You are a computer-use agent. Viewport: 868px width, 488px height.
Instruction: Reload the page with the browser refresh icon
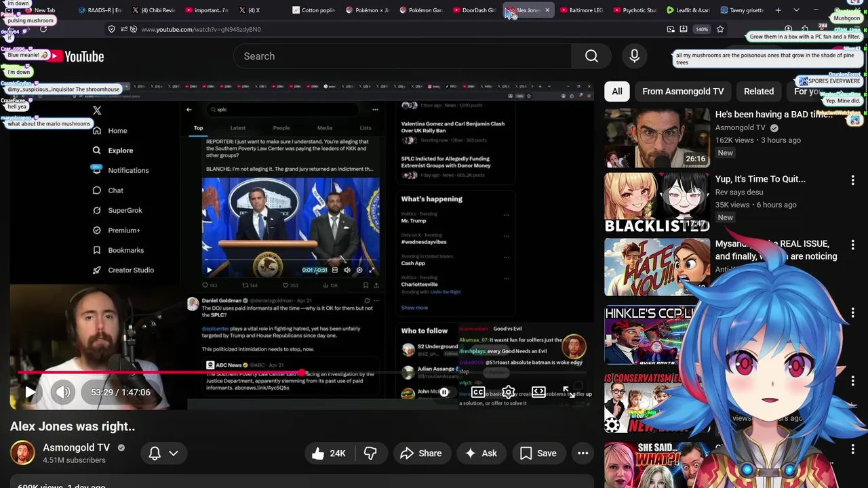tap(43, 29)
